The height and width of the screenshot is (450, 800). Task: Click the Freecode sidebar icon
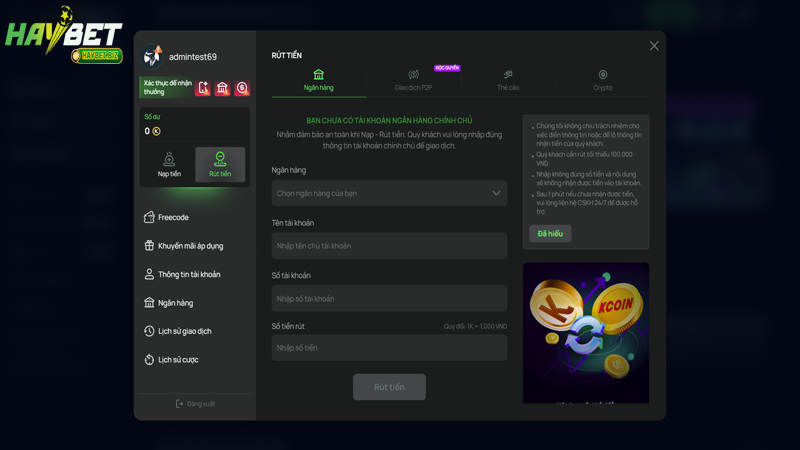pos(149,217)
